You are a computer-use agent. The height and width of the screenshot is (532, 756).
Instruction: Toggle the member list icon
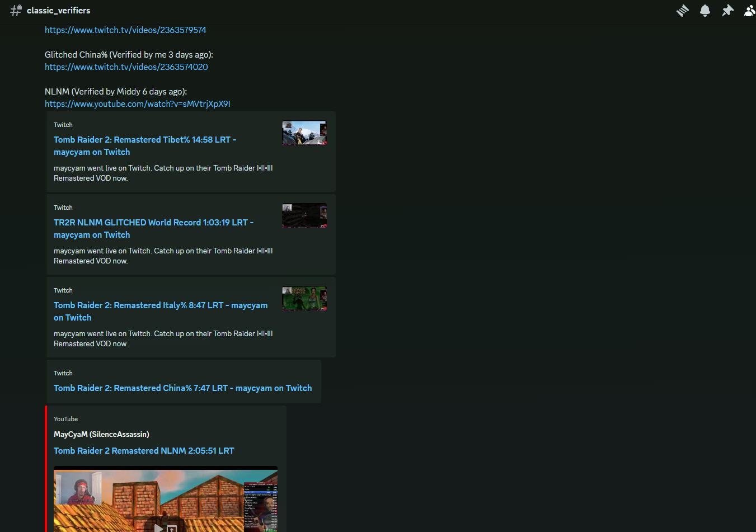[x=749, y=11]
